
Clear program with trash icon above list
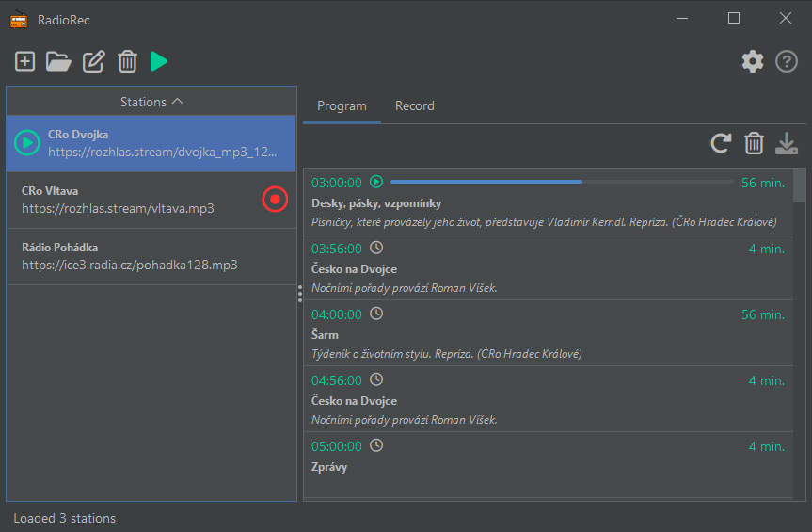754,143
